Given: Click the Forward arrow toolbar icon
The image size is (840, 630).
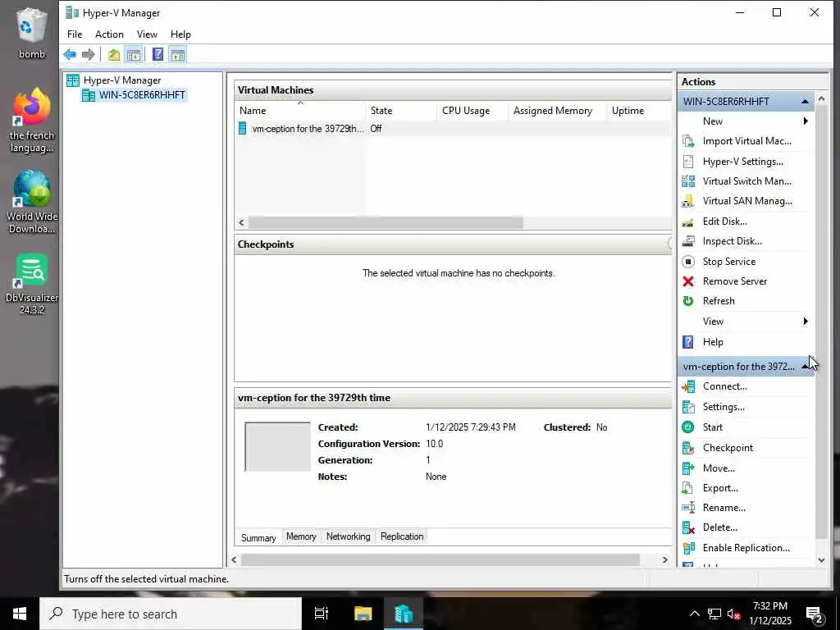Looking at the screenshot, I should point(89,55).
